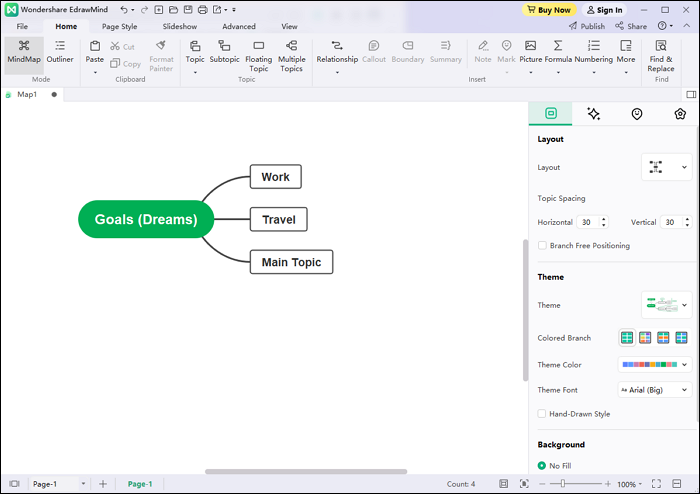Switch to the Page Style tab

(x=119, y=26)
